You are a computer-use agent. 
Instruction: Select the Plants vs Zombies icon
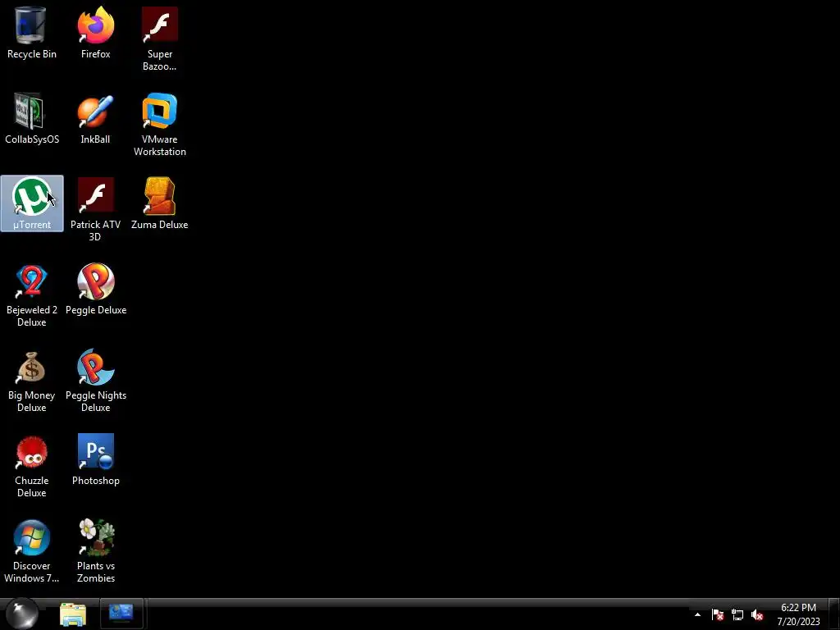(95, 550)
